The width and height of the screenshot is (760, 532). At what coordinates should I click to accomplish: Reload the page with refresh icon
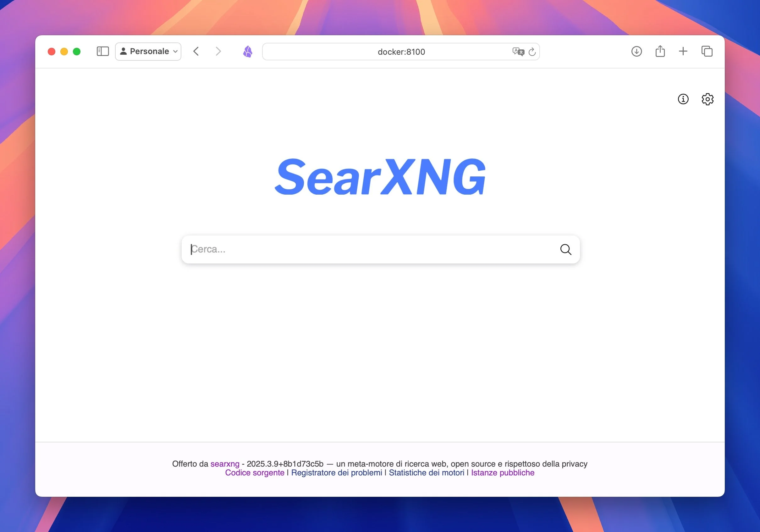[x=532, y=52]
